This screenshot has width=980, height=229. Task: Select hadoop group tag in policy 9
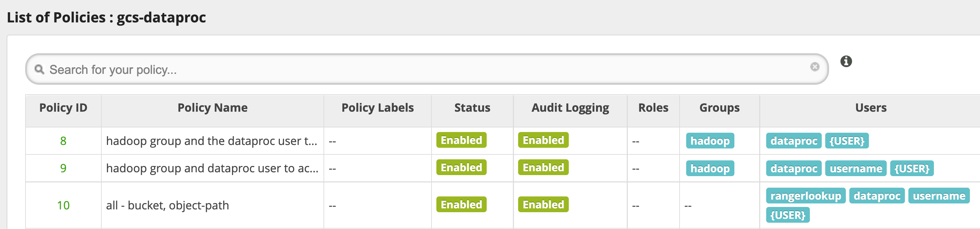coord(710,168)
